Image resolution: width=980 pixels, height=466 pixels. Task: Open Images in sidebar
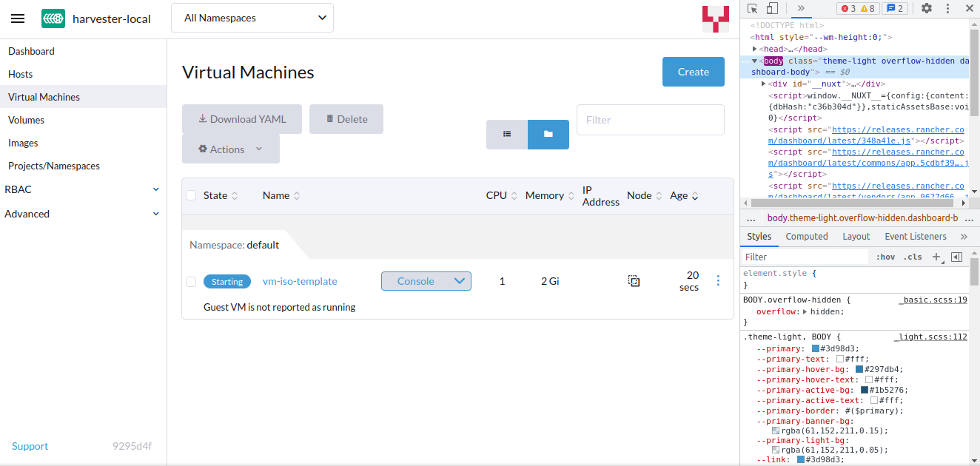(x=83, y=143)
